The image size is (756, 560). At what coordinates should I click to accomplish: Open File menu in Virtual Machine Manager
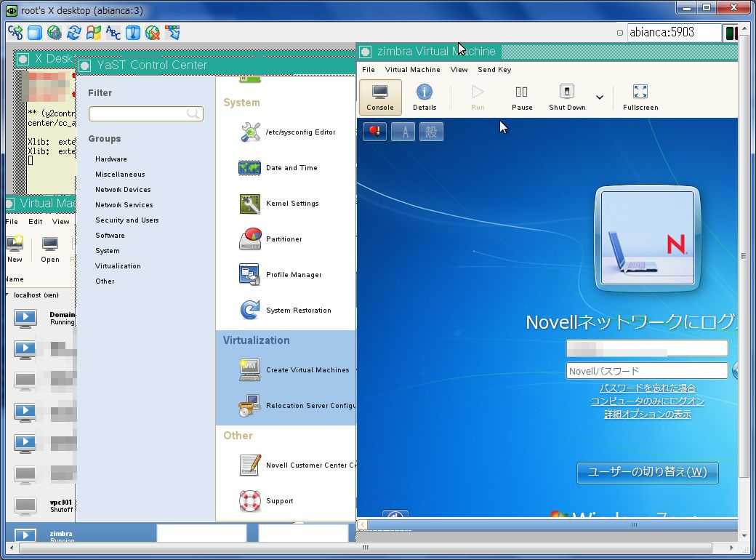12,221
